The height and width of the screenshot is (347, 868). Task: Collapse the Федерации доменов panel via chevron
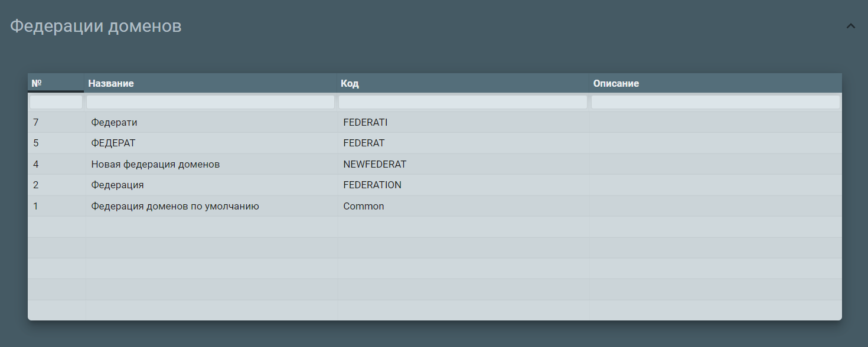point(850,25)
